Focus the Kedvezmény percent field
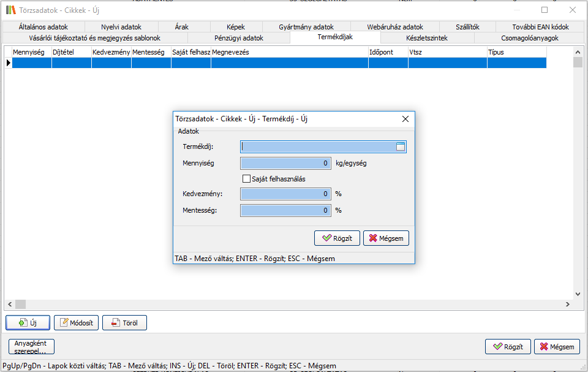Screen dimensions: 588x372 click(x=285, y=194)
